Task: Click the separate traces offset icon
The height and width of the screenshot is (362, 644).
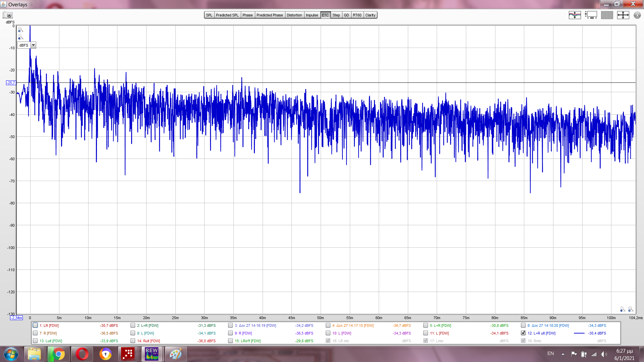Action: click(575, 15)
